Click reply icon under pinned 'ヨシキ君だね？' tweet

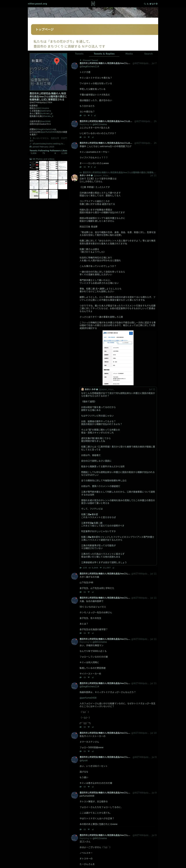(x=80, y=116)
